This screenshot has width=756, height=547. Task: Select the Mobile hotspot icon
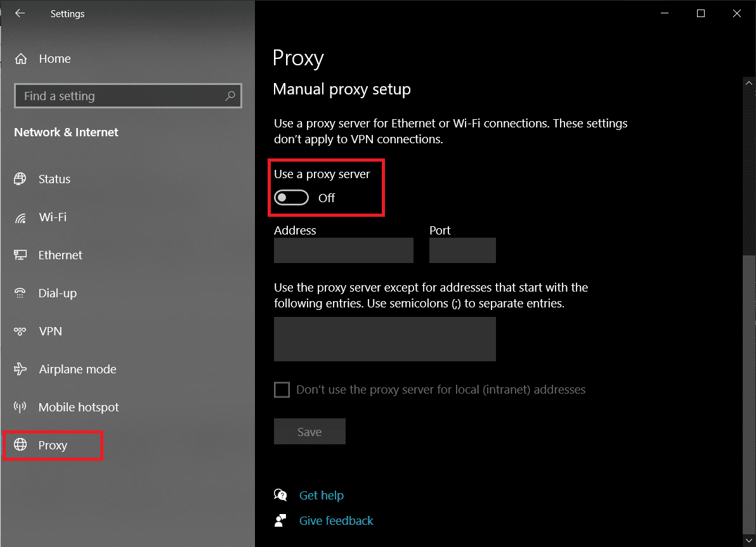coord(21,407)
